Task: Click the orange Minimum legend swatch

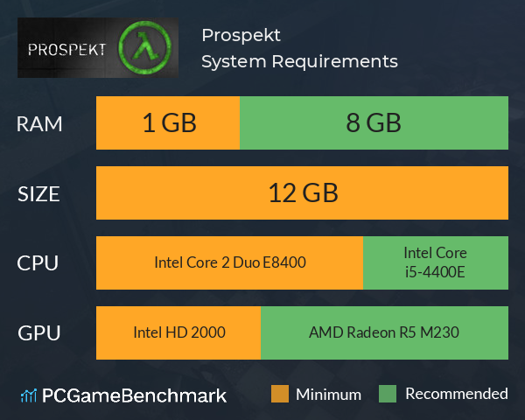Action: (x=280, y=394)
